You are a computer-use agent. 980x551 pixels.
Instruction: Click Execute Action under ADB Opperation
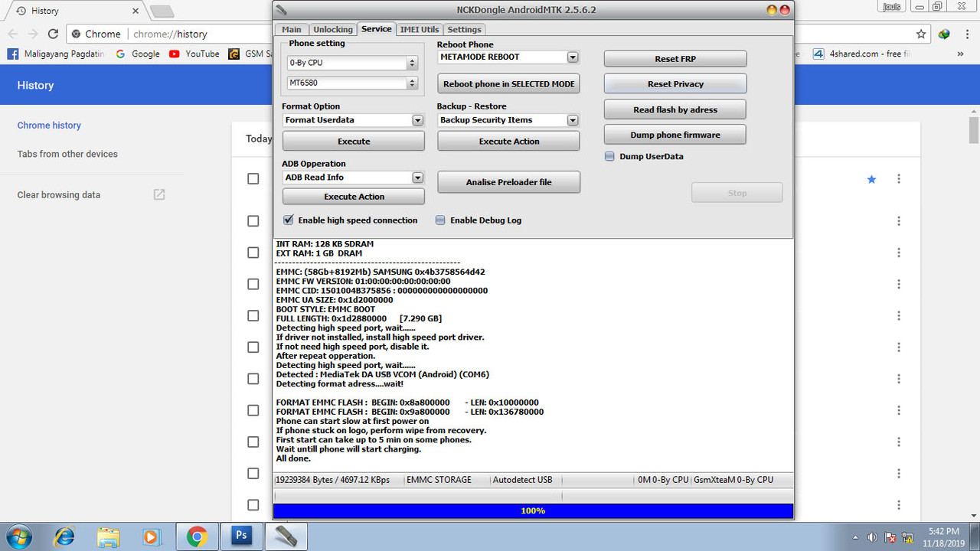[354, 197]
